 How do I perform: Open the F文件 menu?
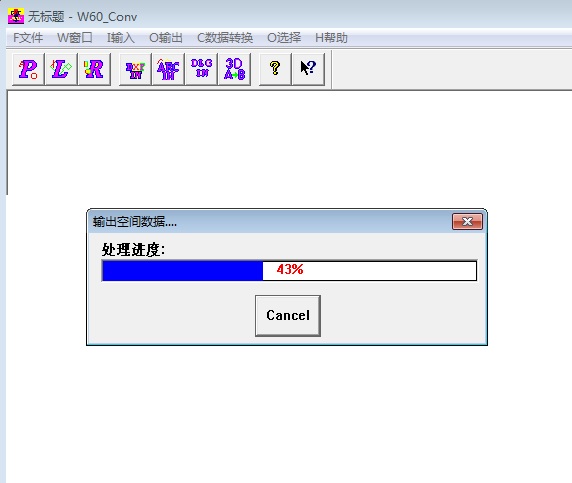(28, 38)
